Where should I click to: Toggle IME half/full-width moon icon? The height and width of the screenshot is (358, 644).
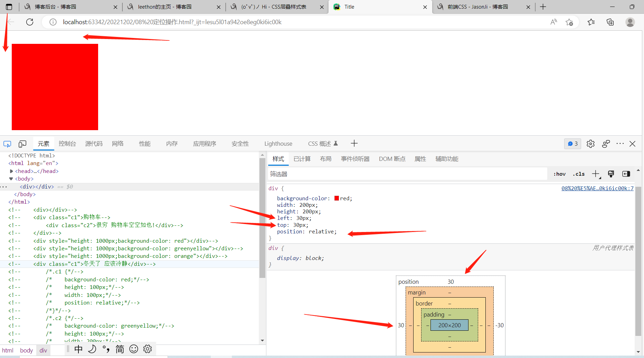(92, 349)
